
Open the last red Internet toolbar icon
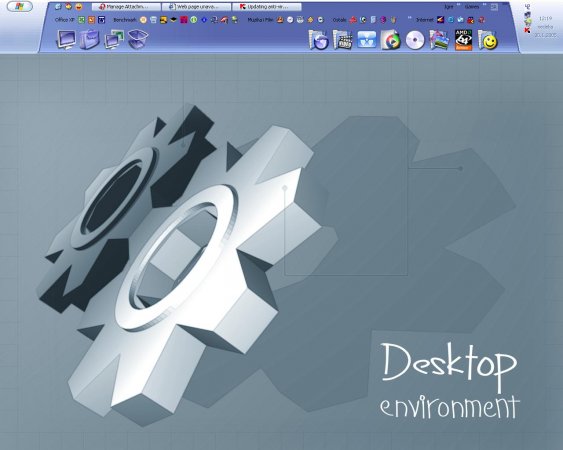481,20
